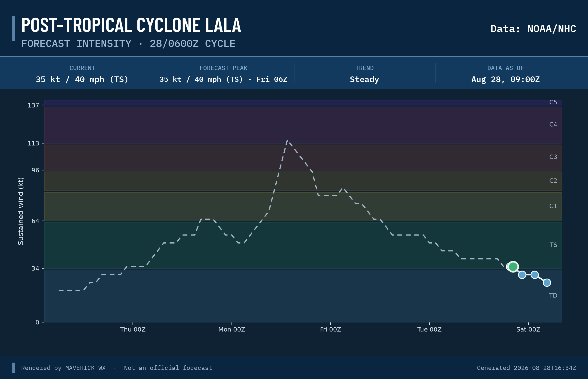Click the 'C5' category band label
This screenshot has height=379, width=588.
[x=553, y=102]
